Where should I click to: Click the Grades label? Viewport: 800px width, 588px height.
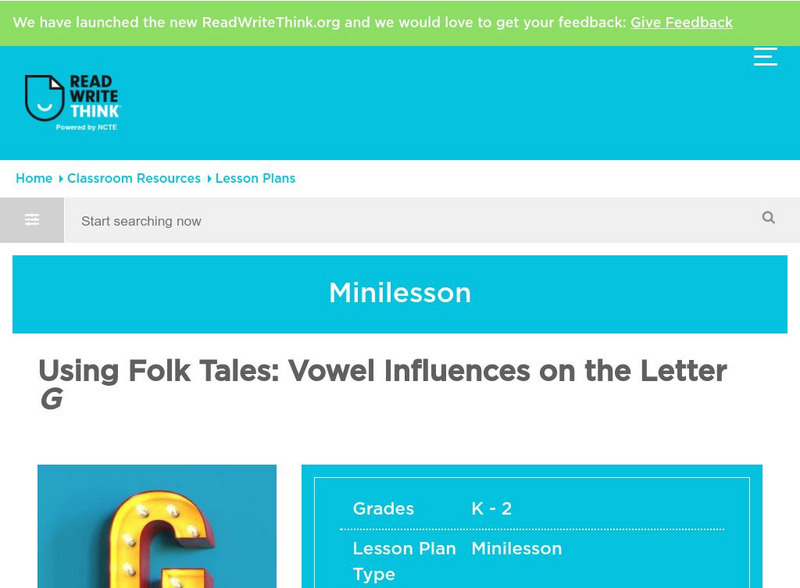point(383,508)
